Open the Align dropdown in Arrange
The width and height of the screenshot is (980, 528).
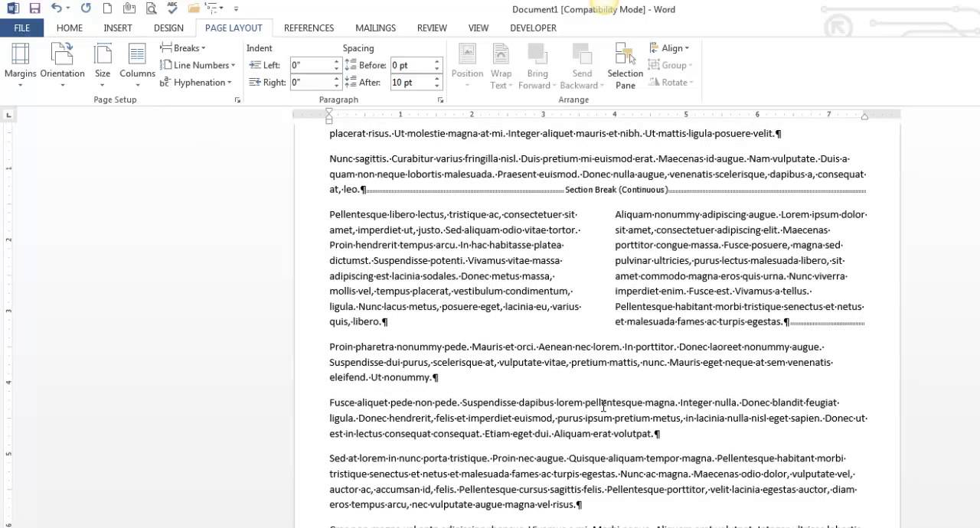[x=669, y=48]
